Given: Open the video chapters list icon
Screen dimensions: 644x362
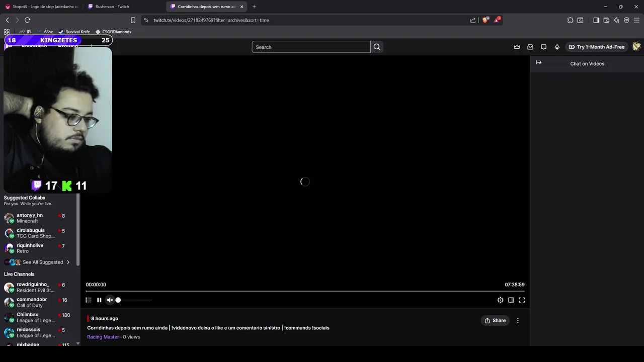Looking at the screenshot, I should [89, 300].
